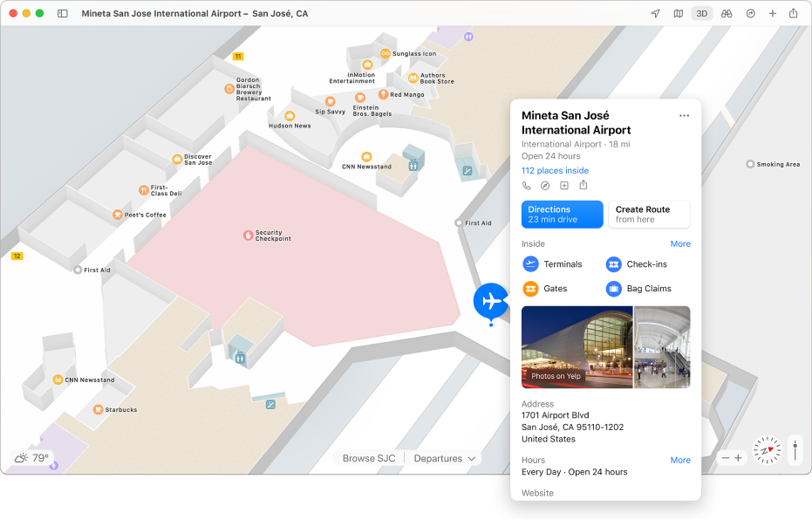Call the airport using phone icon
This screenshot has height=520, width=812.
pos(527,186)
